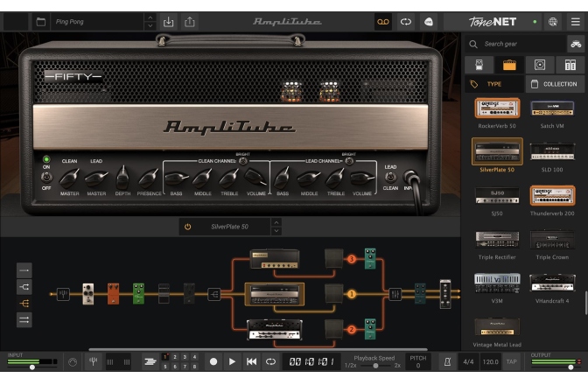This screenshot has width=588, height=385.
Task: Click the save preset download icon
Action: (x=168, y=22)
